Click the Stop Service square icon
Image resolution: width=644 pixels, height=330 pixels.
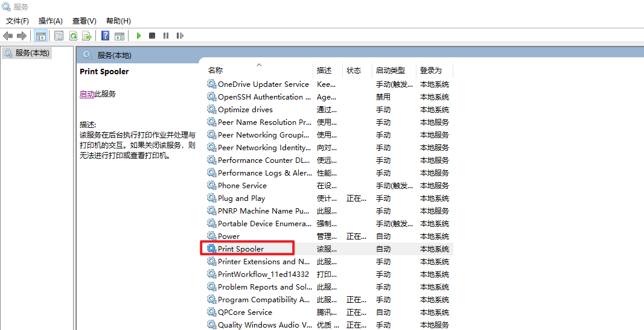[152, 36]
